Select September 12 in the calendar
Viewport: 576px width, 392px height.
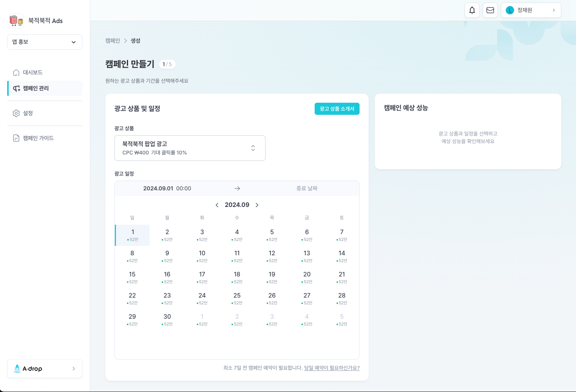coord(272,256)
